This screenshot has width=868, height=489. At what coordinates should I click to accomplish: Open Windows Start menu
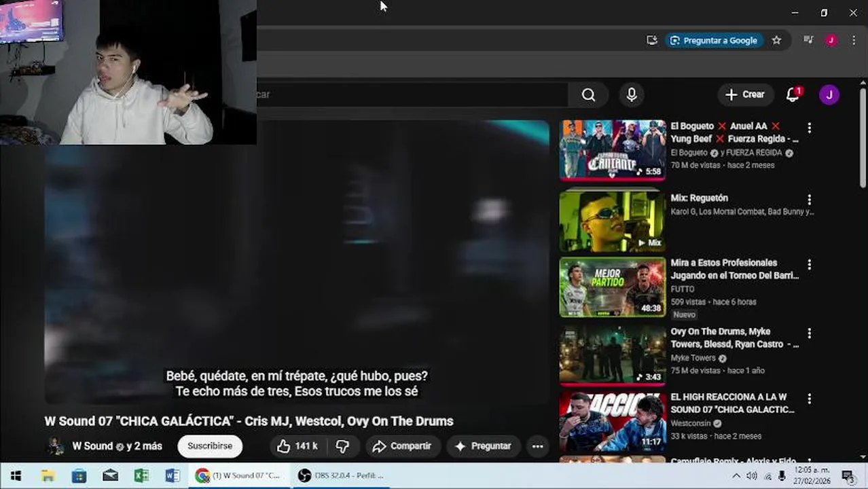click(16, 475)
